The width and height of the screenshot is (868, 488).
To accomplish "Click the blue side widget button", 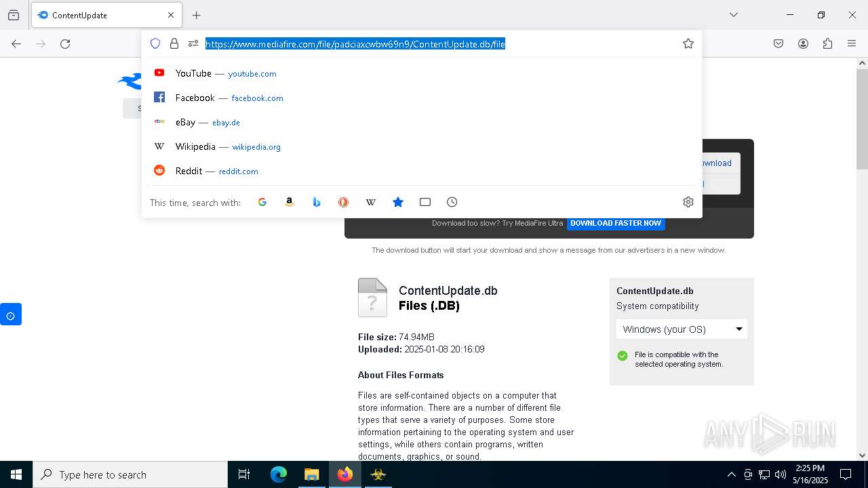I will point(11,314).
